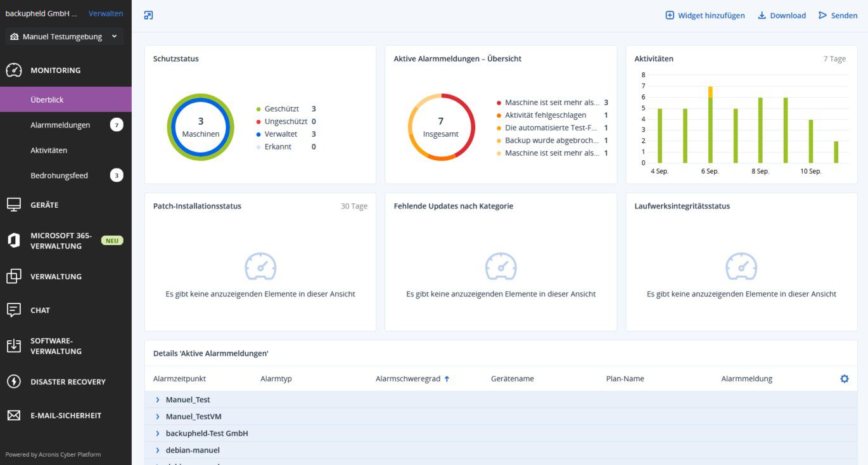The image size is (868, 465).
Task: Click the expand dashboard icon at top left
Action: click(x=148, y=15)
